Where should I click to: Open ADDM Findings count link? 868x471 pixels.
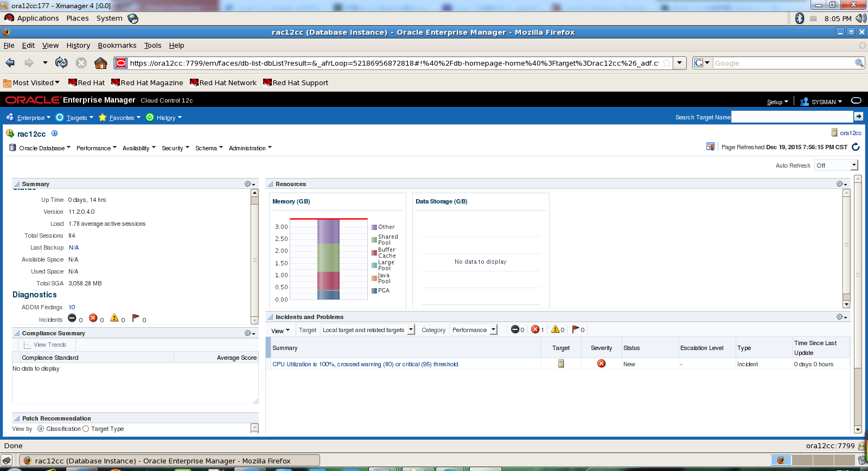(72, 307)
